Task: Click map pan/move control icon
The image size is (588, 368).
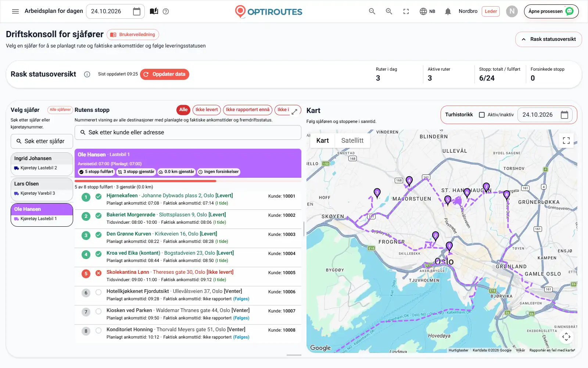Action: [566, 336]
